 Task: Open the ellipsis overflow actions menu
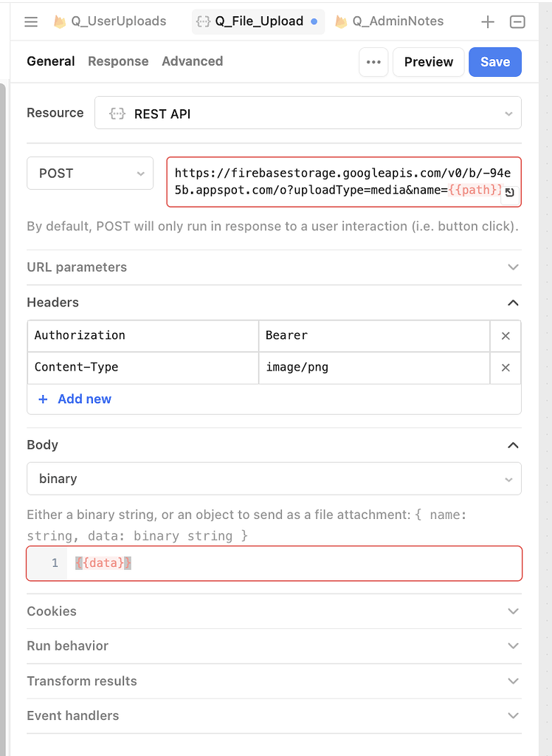pos(373,62)
